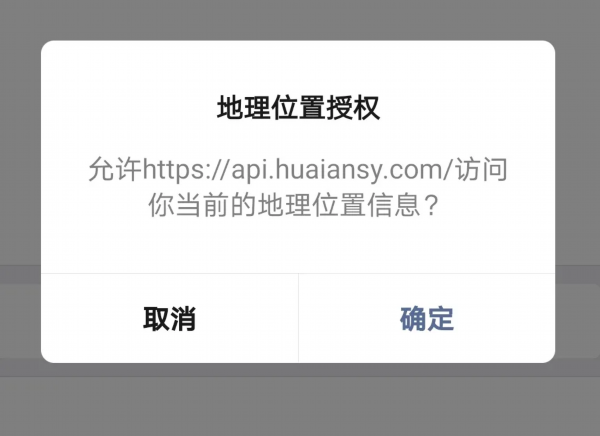Click the word 访问 after the URL

[481, 169]
